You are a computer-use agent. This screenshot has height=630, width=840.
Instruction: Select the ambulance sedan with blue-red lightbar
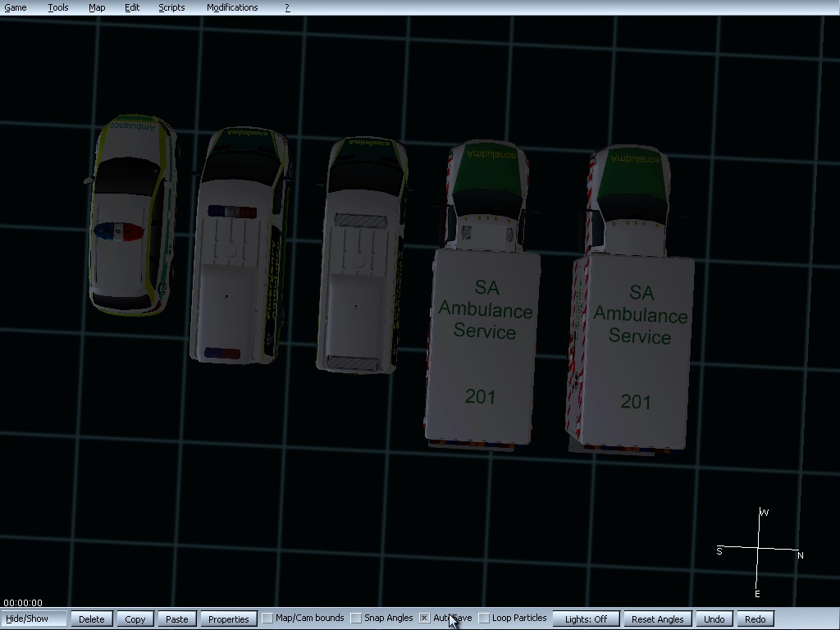132,214
